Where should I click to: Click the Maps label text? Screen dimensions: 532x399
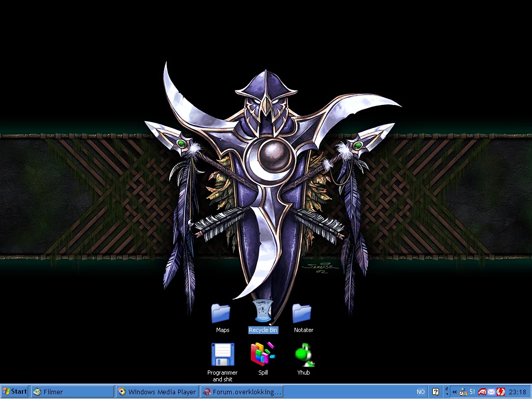point(222,330)
